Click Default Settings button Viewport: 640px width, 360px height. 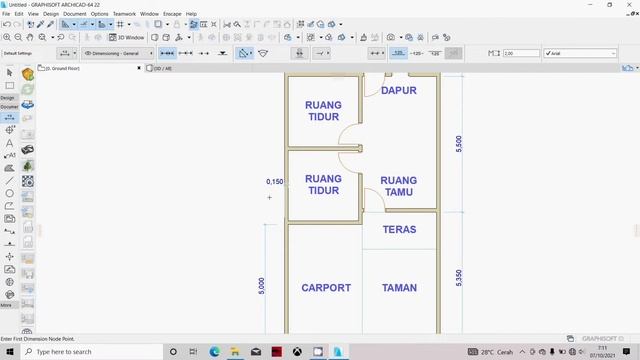18,53
